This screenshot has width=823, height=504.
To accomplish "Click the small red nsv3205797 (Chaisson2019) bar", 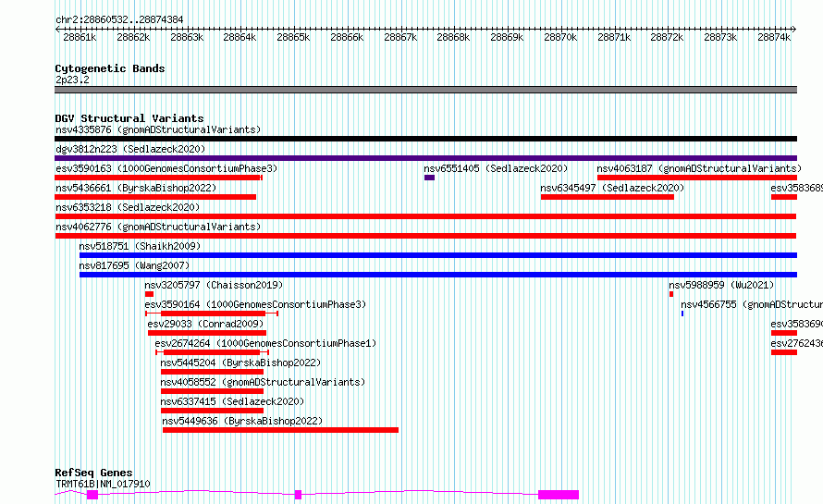I will [x=149, y=294].
